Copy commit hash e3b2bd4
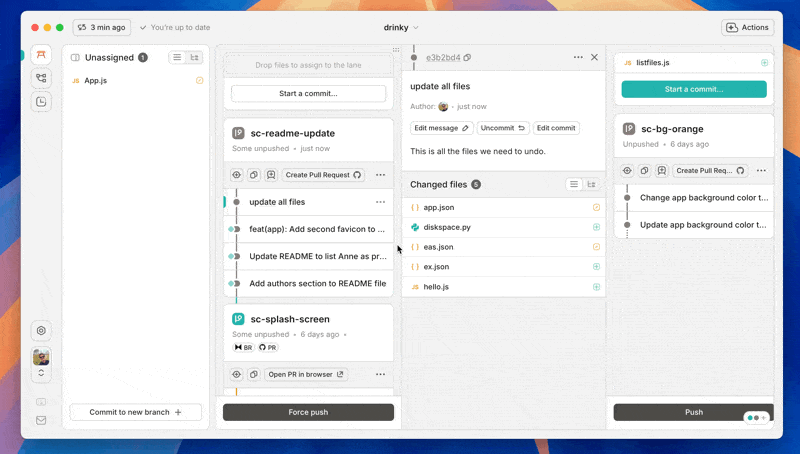Viewport: 800px width, 454px height. [467, 58]
